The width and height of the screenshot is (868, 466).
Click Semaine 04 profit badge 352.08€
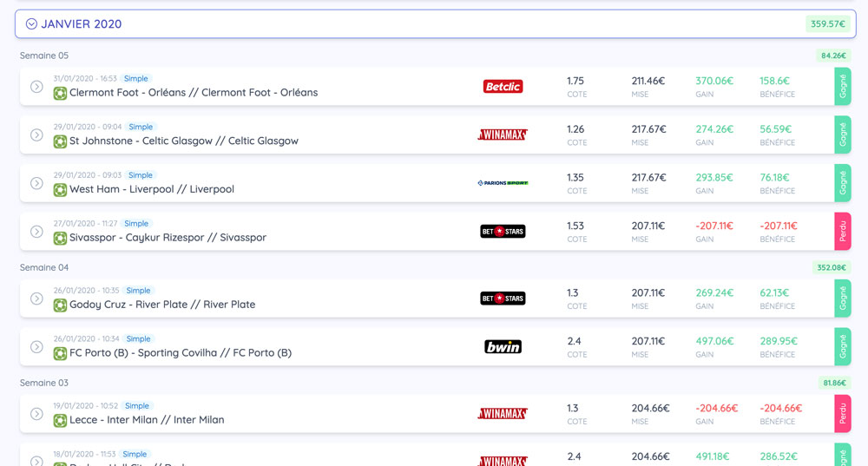coord(831,268)
